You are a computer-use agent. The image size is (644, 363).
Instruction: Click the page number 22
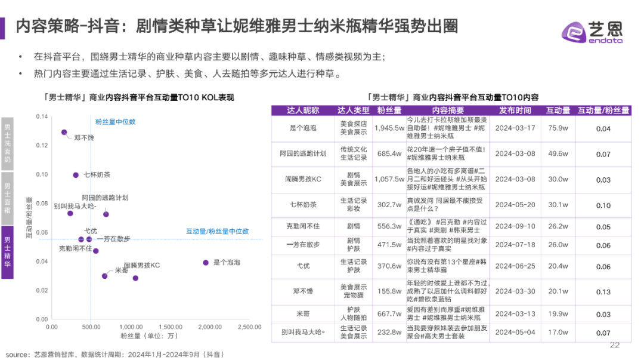coord(615,345)
